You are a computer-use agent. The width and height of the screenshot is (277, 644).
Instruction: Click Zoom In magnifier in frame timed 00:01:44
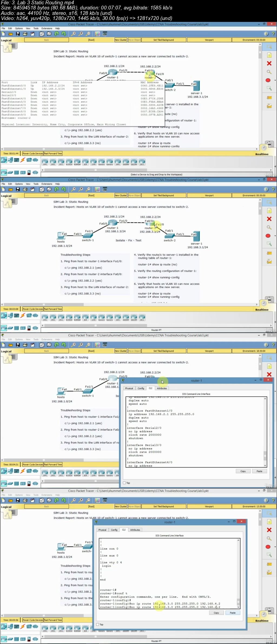coord(73,34)
